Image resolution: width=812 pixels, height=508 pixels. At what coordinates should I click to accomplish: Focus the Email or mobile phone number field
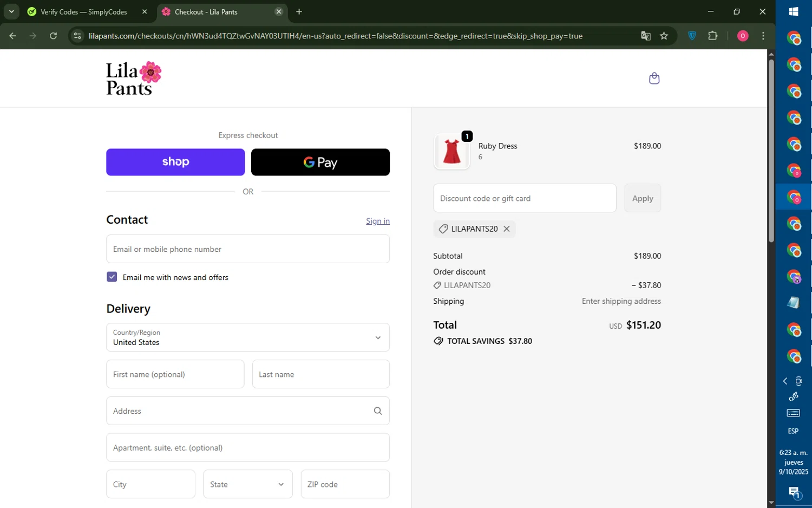click(x=248, y=249)
